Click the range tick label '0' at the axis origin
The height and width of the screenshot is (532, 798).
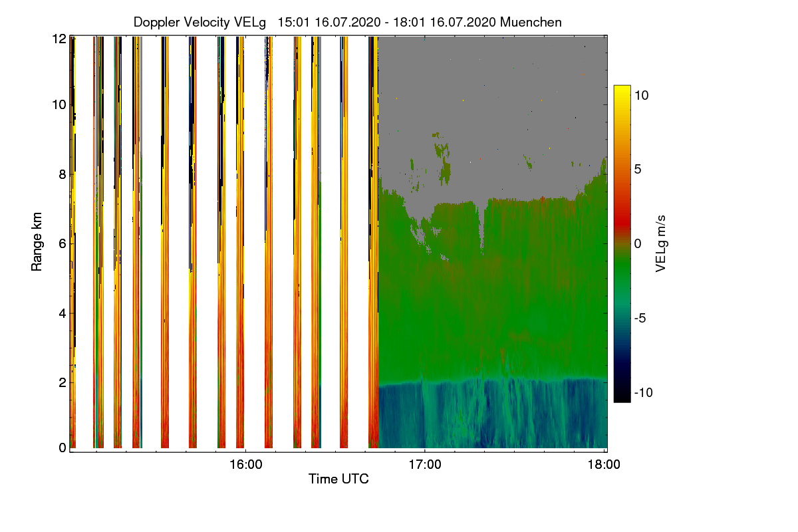pos(63,448)
